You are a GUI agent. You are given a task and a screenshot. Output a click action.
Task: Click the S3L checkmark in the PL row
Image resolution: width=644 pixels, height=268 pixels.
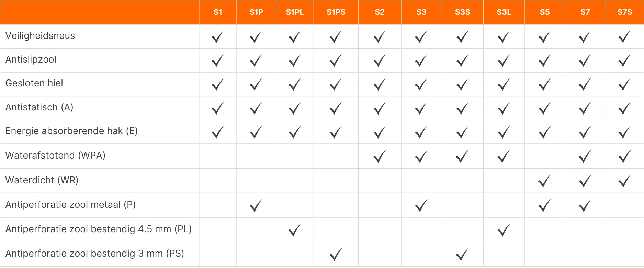(504, 230)
